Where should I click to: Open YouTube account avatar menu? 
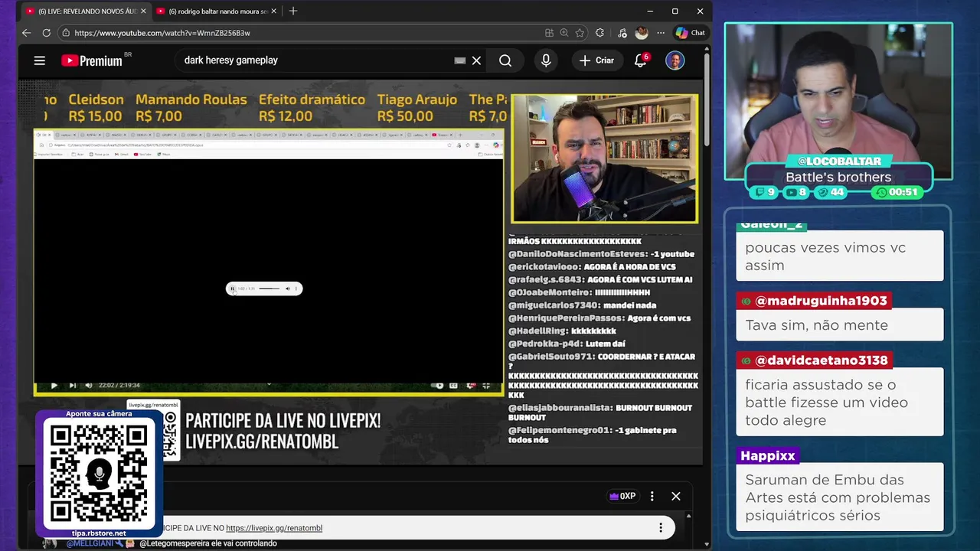(675, 60)
